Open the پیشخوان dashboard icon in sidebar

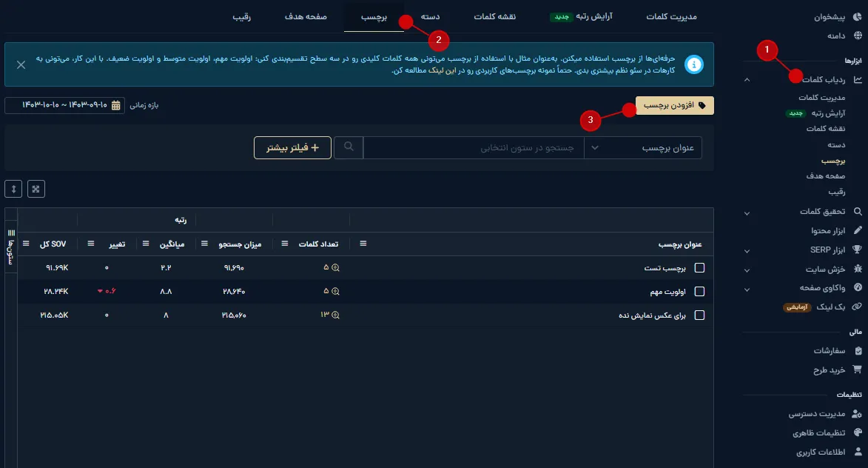coord(858,16)
